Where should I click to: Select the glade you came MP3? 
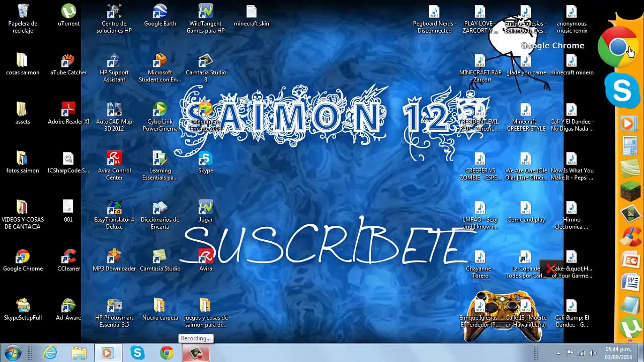(526, 64)
